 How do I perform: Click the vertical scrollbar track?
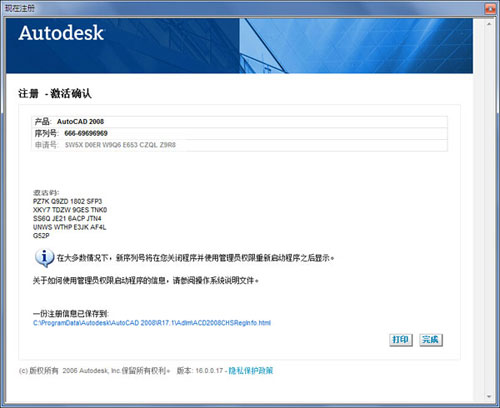489,210
